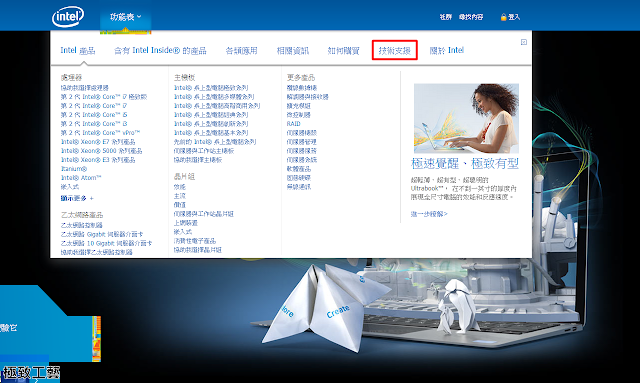Select the Intel 產品 tab
This screenshot has width=640, height=383.
coord(78,50)
